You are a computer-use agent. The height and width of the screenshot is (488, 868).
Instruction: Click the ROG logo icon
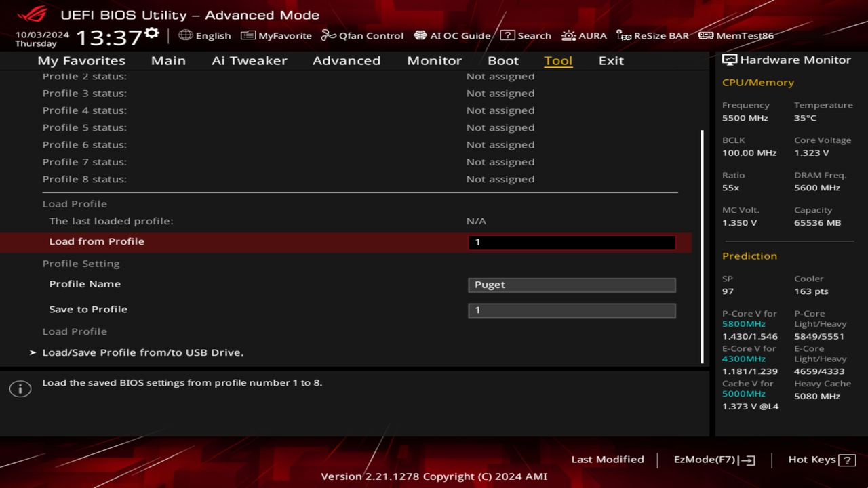[x=32, y=14]
